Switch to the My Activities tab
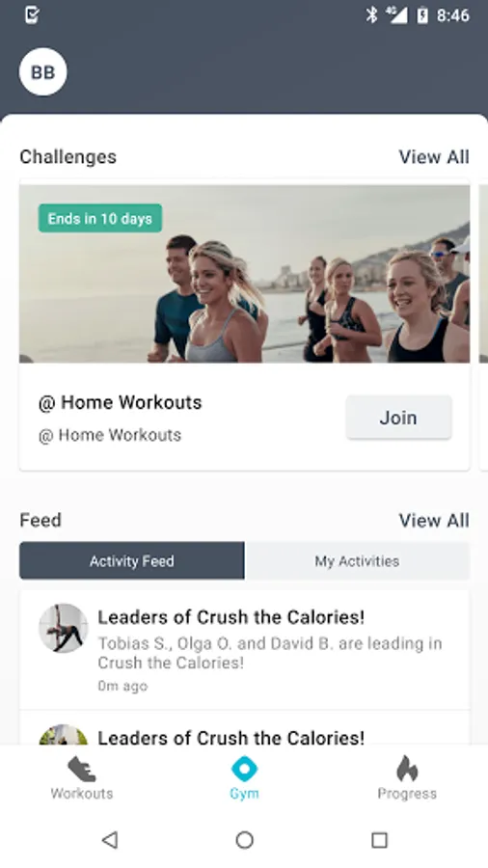The image size is (488, 868). 357,560
